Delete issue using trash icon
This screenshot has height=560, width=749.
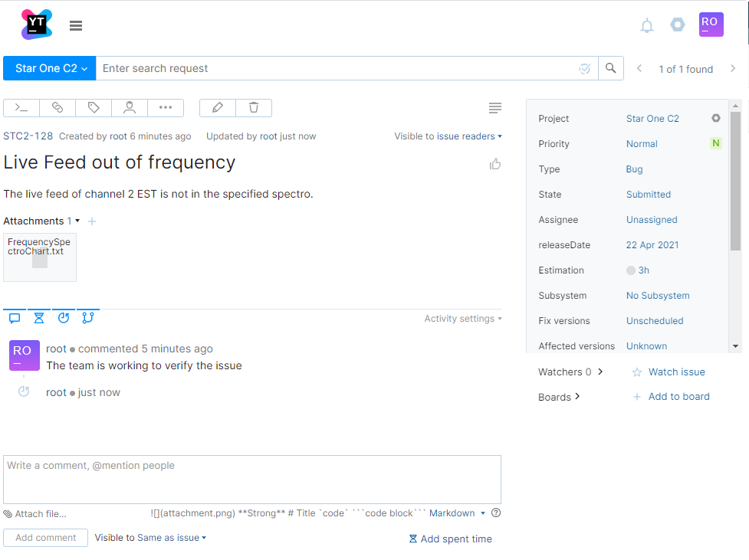tap(254, 108)
